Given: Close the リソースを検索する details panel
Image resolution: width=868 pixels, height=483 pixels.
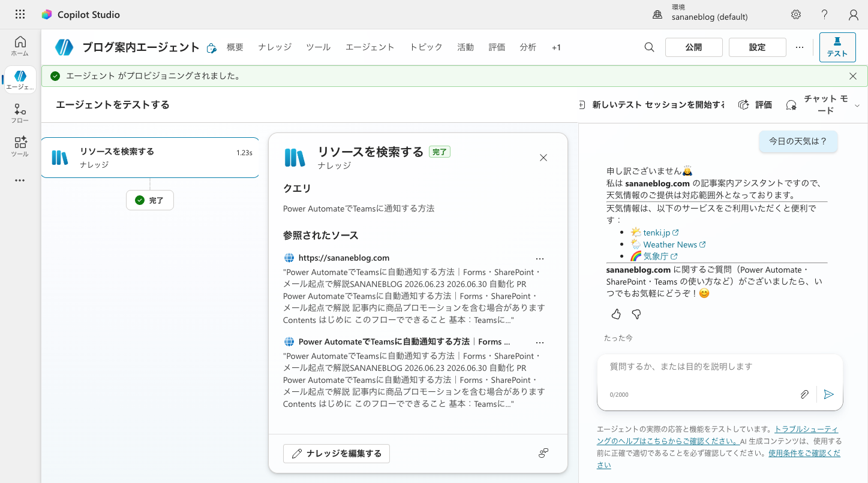Looking at the screenshot, I should (x=543, y=158).
